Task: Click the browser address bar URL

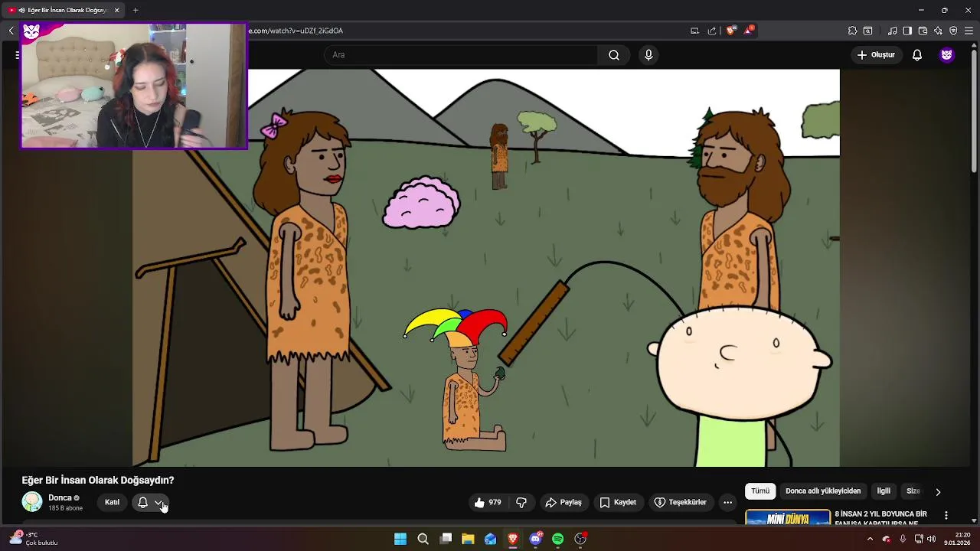Action: click(x=296, y=31)
